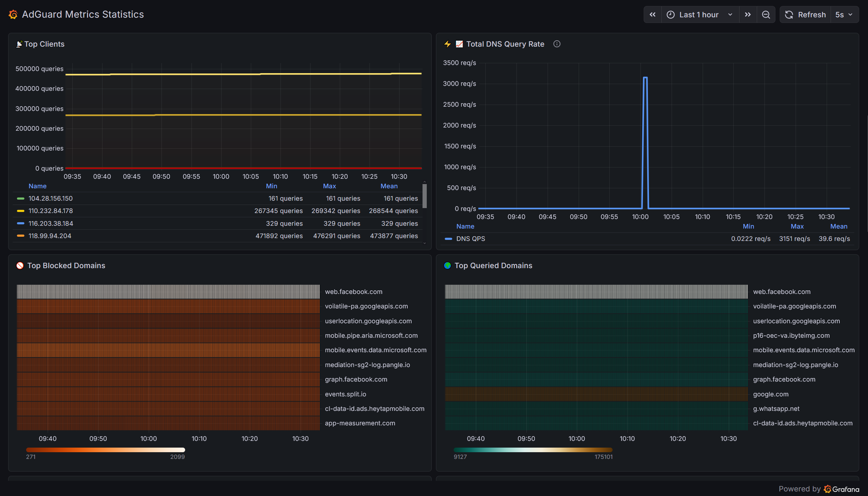Open the Top Blocked Domains panel title
The height and width of the screenshot is (496, 868).
coord(66,265)
